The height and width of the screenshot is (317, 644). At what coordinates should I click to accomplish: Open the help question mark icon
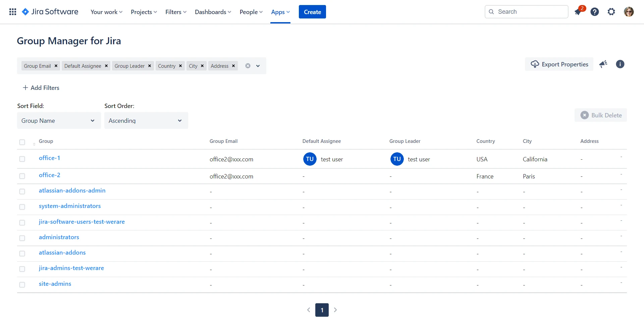point(595,12)
